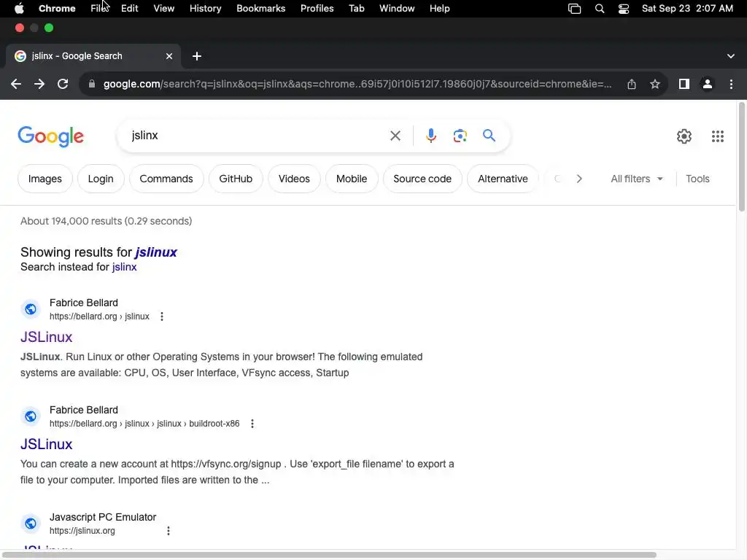The height and width of the screenshot is (560, 747).
Task: Click the vertical page scrollbar
Action: coord(742,157)
